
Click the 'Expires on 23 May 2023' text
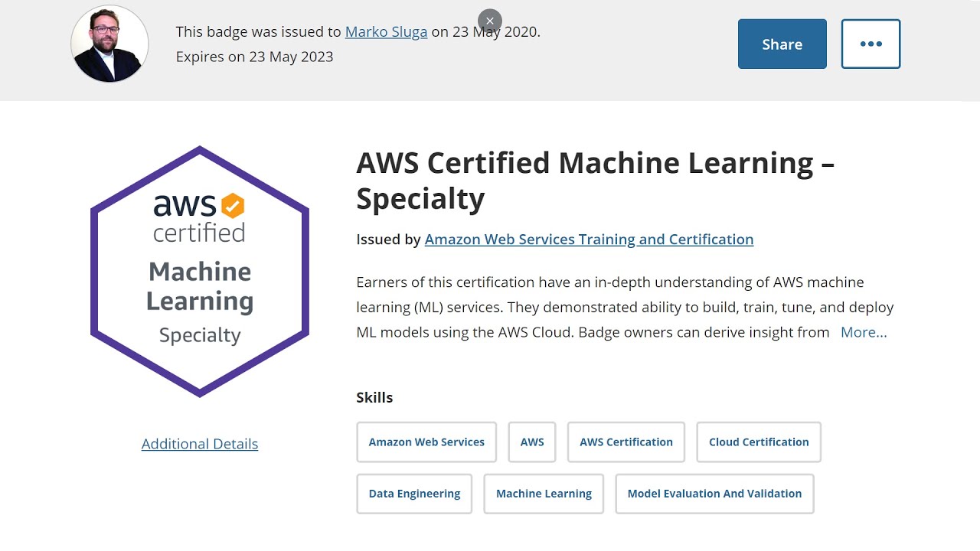tap(255, 57)
